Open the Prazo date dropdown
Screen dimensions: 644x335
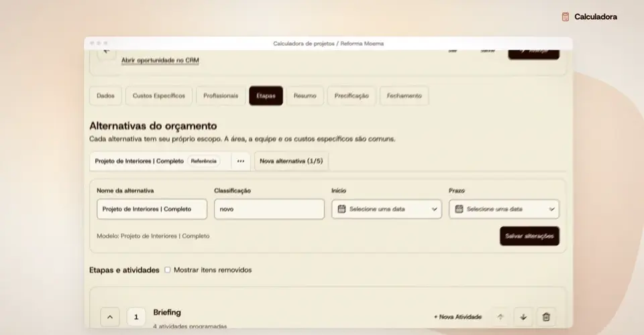click(504, 209)
